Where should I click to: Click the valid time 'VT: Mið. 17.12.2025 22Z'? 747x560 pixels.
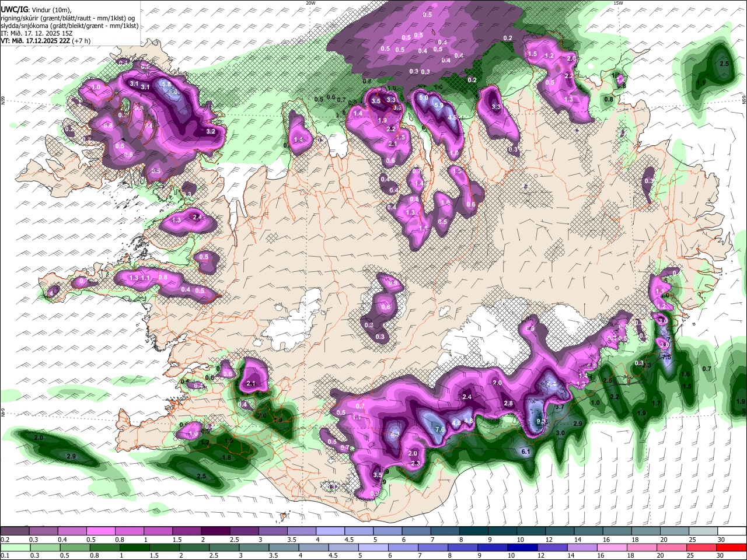[36, 41]
